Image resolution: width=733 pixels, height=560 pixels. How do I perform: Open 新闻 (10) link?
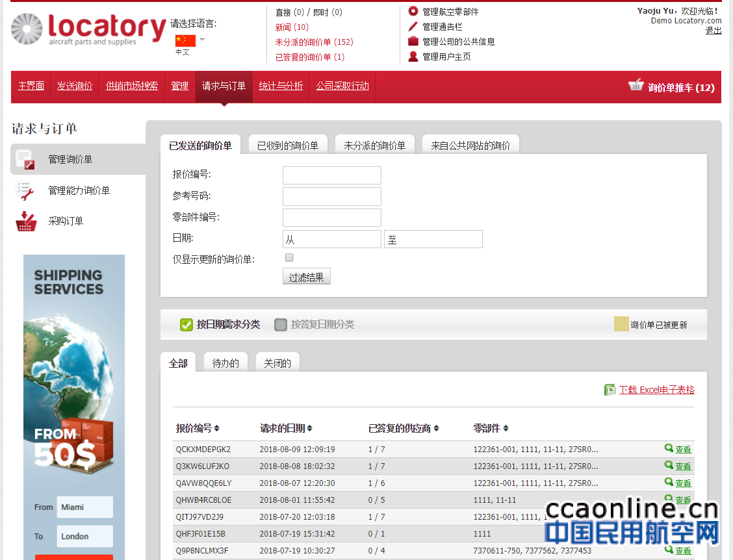(x=292, y=27)
